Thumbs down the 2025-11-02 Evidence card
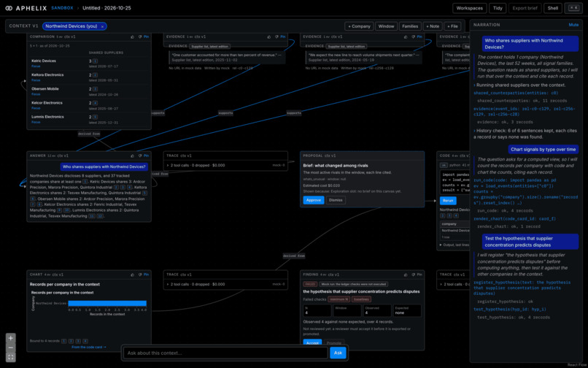This screenshot has width=588, height=368. (x=276, y=37)
